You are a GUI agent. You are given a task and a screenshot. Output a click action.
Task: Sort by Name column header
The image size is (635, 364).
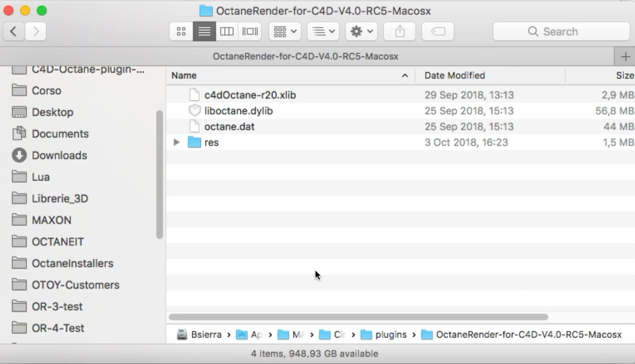184,75
